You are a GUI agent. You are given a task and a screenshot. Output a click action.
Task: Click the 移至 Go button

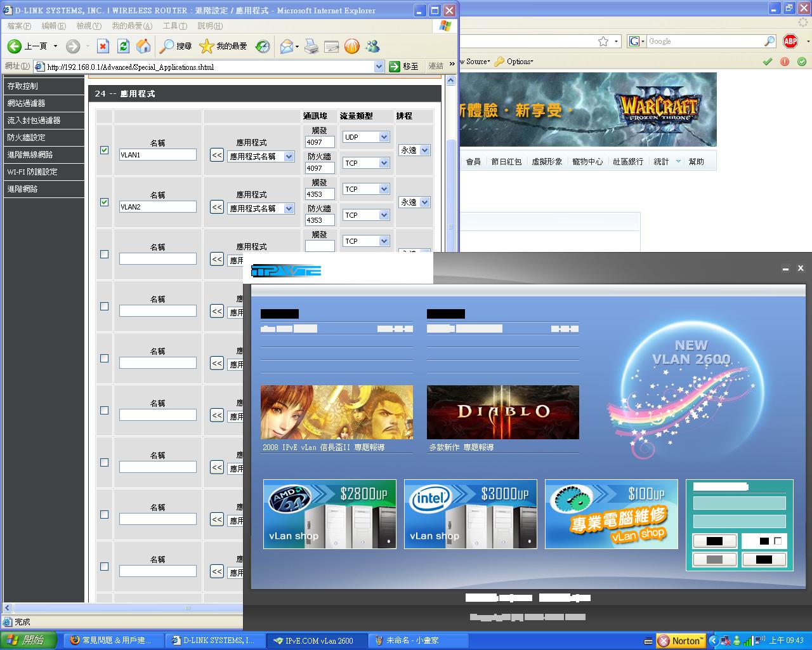pyautogui.click(x=404, y=66)
